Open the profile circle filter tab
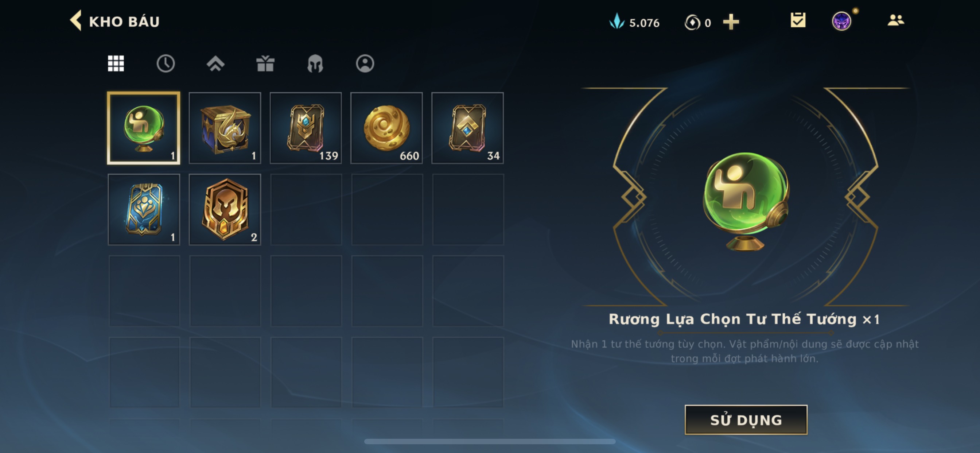The height and width of the screenshot is (453, 980). point(365,63)
